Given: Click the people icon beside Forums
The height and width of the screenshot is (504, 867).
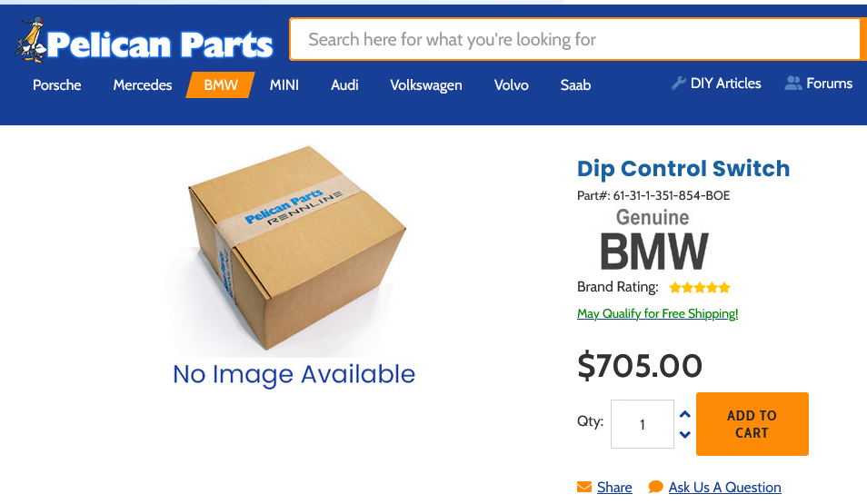Looking at the screenshot, I should pyautogui.click(x=793, y=84).
